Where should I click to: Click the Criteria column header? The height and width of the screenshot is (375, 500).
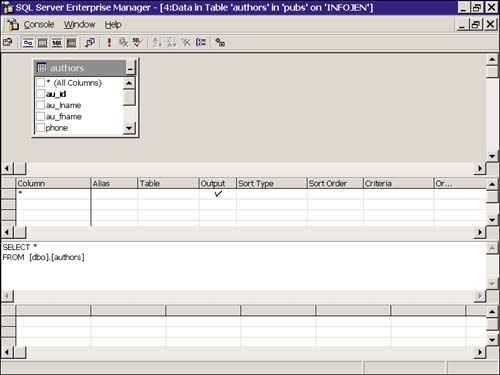point(398,183)
